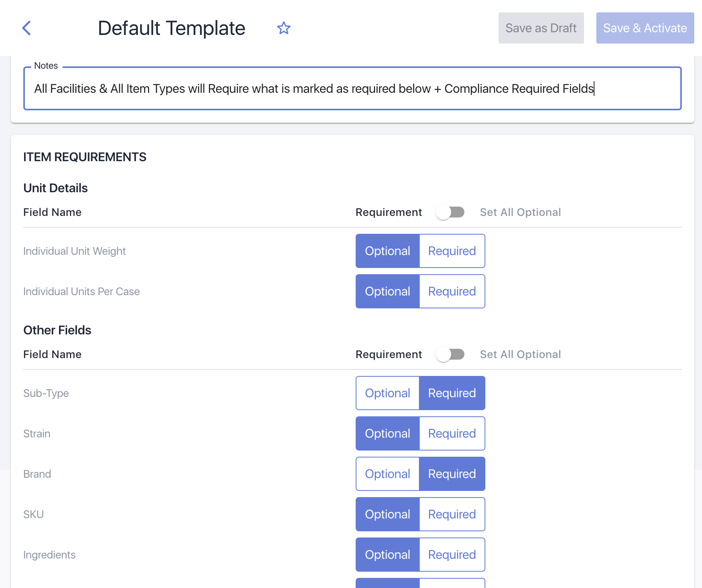Set Brand to Optional
702x588 pixels.
pyautogui.click(x=387, y=474)
